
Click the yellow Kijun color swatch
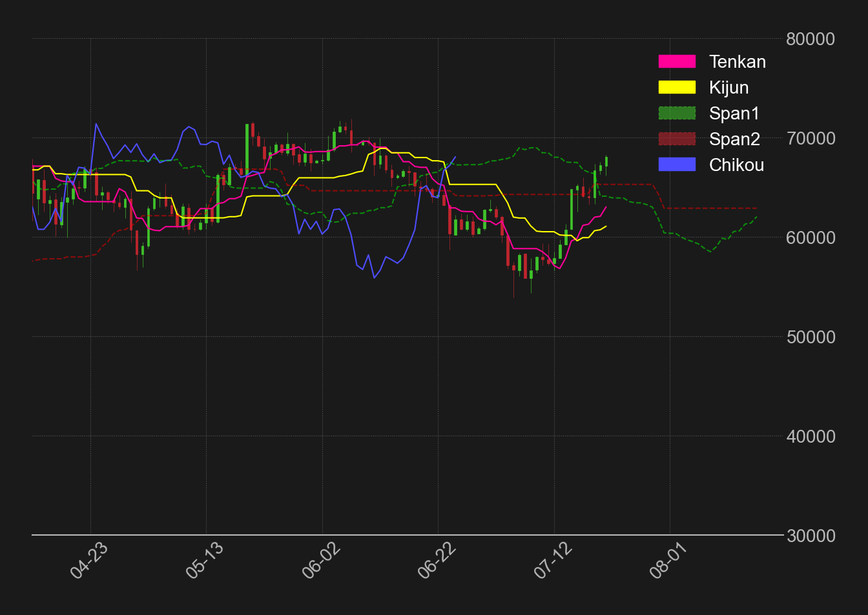[677, 87]
